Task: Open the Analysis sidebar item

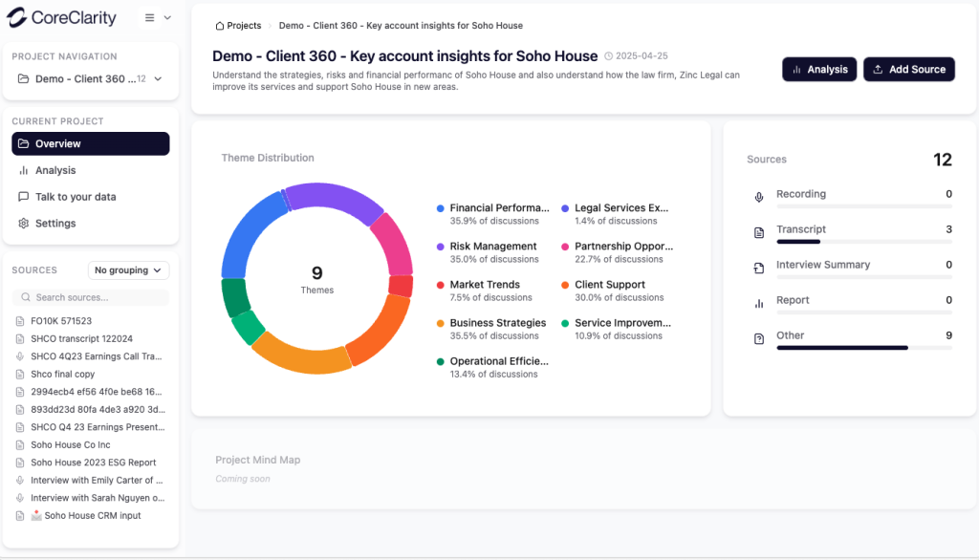Action: coord(55,170)
